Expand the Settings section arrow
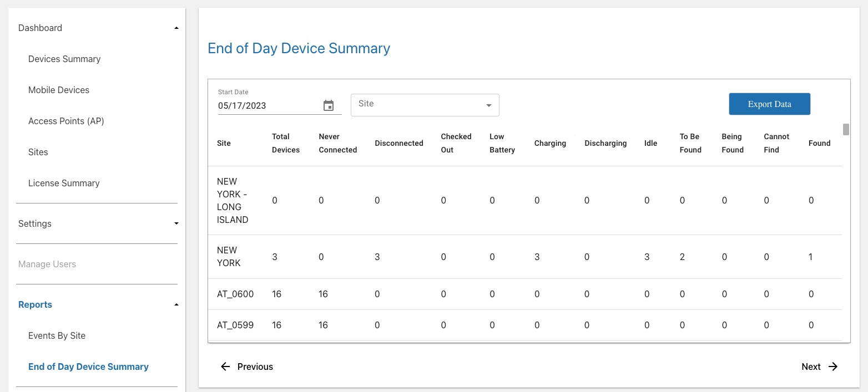This screenshot has width=868, height=392. tap(176, 223)
